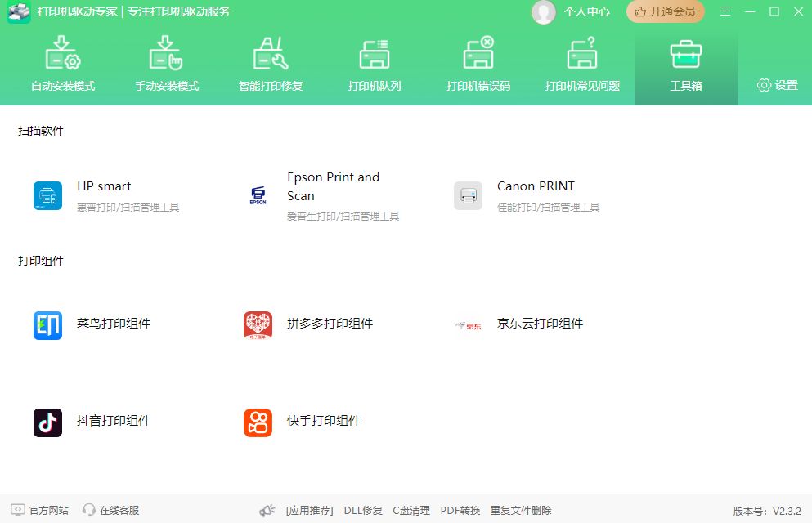Screen dimensions: 812x523
Task: Select the Canon PRINT icon
Action: [x=468, y=196]
